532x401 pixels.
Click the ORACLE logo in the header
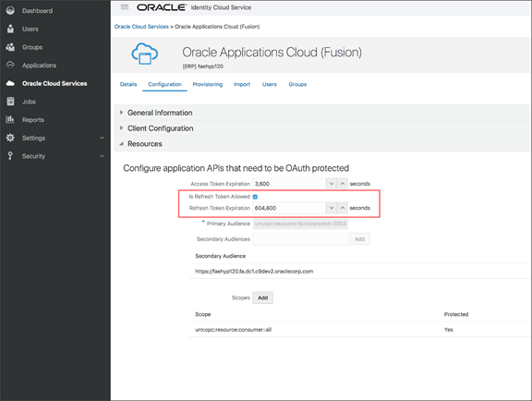162,7
